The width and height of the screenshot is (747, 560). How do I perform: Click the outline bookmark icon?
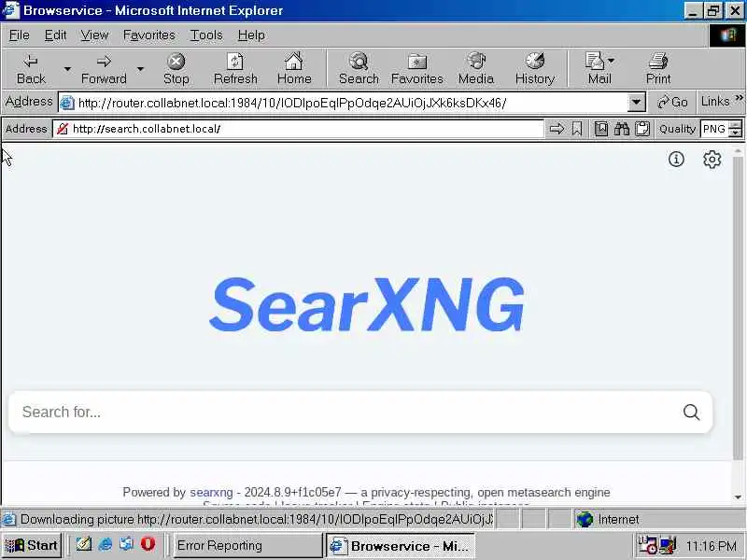pyautogui.click(x=577, y=129)
